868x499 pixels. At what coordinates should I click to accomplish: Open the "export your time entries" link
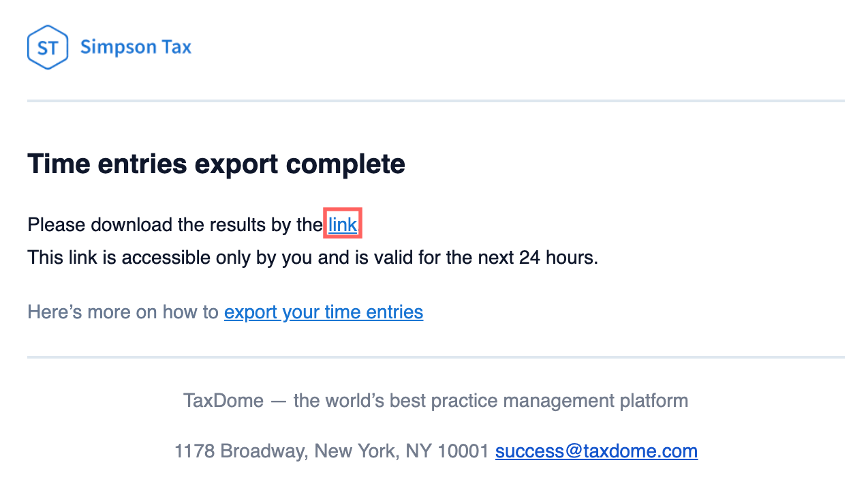[324, 312]
